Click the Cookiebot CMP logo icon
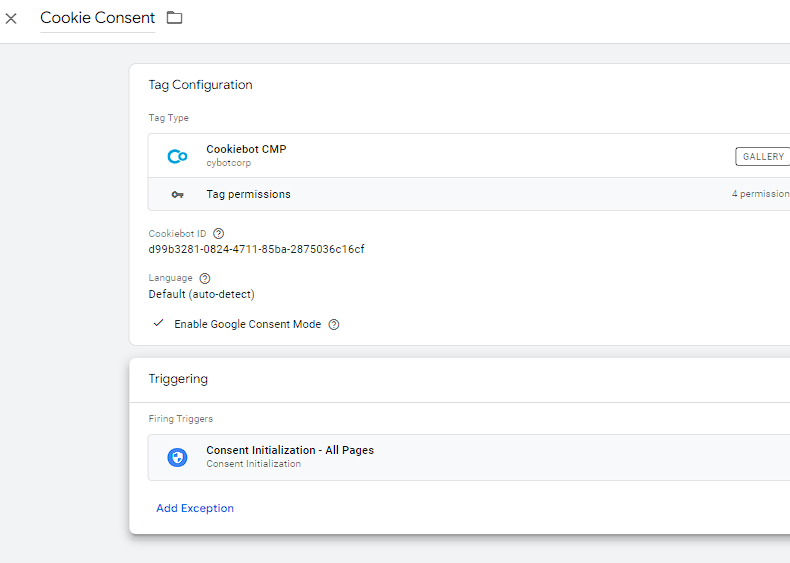Screen dimensions: 790x563 (177, 156)
